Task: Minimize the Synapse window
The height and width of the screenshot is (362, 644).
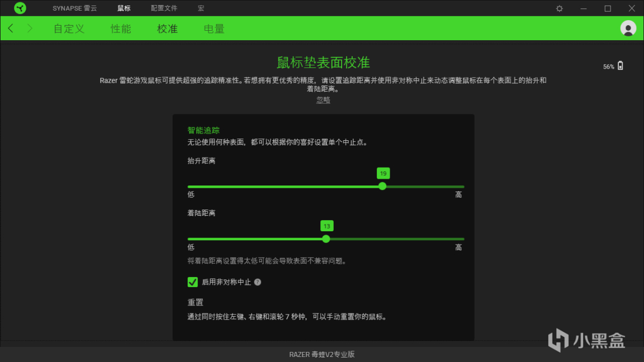Action: tap(584, 8)
